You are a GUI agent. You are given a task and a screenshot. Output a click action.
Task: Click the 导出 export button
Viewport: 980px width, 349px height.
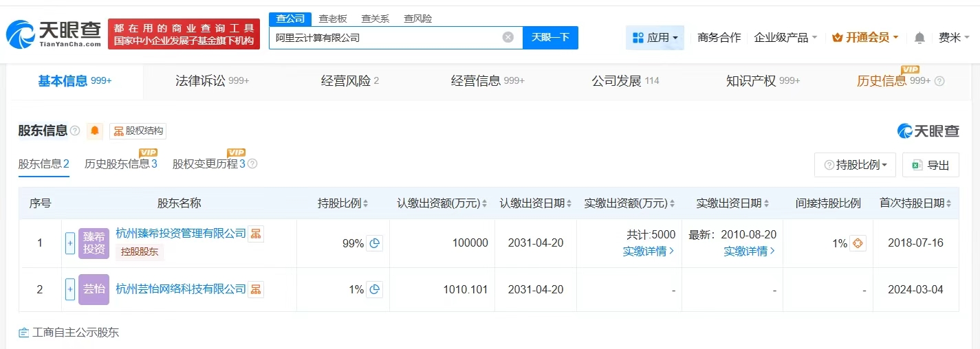(930, 165)
